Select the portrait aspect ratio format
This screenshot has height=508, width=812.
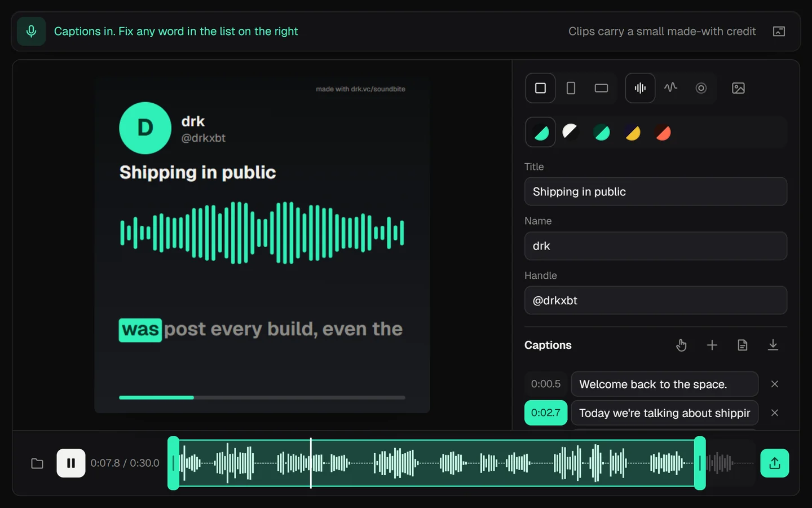(571, 88)
